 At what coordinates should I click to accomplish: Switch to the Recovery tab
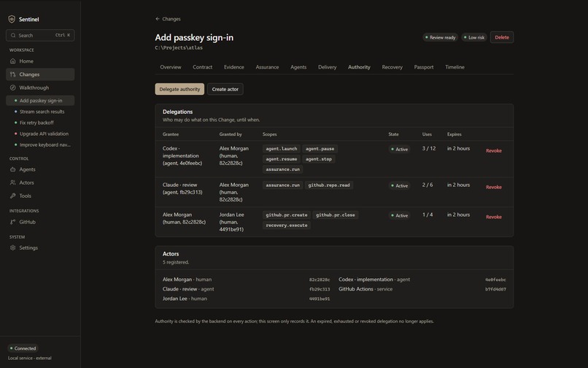click(392, 67)
